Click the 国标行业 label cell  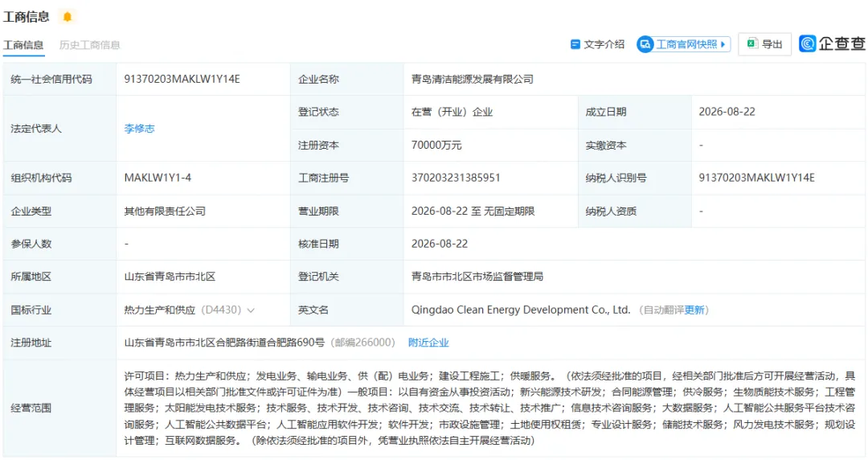[x=59, y=310]
